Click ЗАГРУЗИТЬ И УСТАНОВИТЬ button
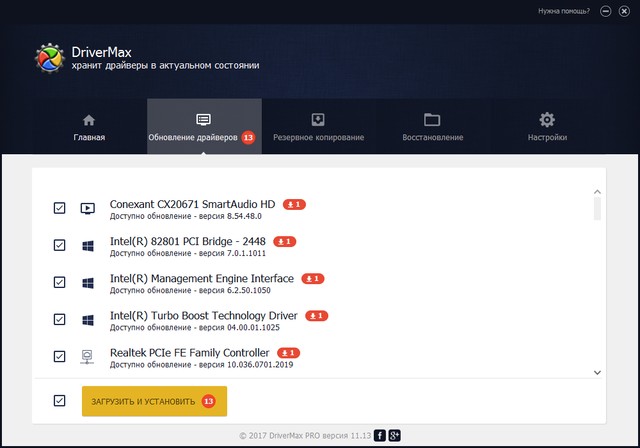The height and width of the screenshot is (448, 640). click(x=154, y=401)
